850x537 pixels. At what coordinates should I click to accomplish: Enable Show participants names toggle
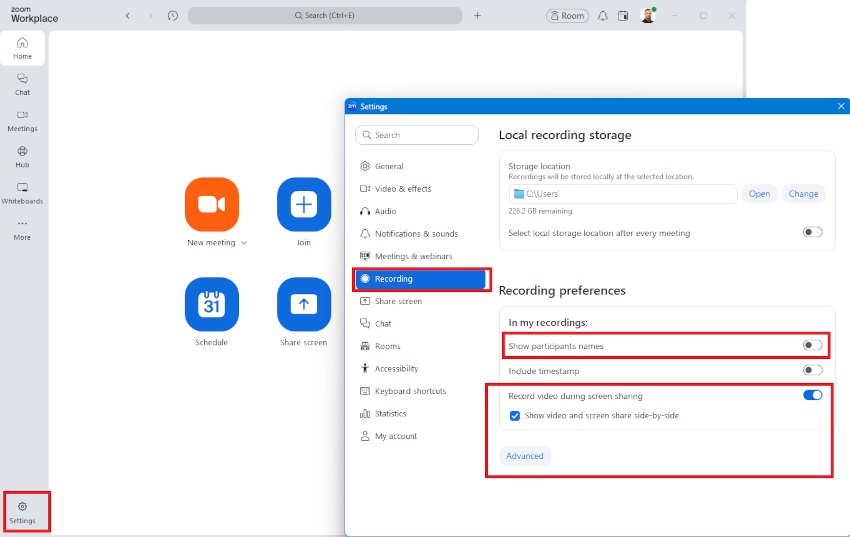(x=812, y=345)
